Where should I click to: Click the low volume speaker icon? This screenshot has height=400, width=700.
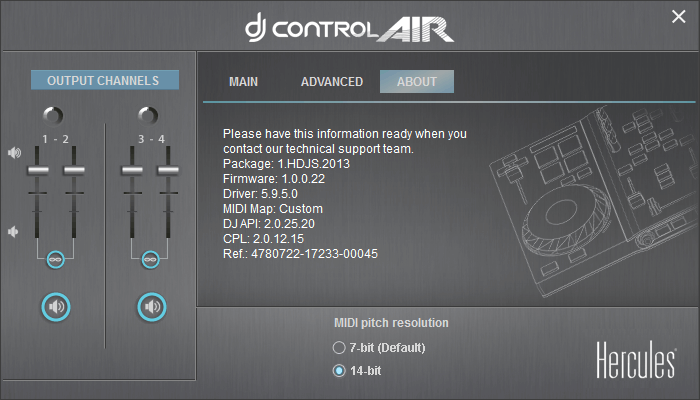coord(13,231)
